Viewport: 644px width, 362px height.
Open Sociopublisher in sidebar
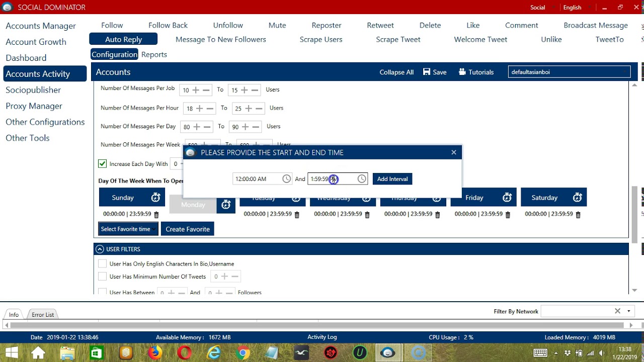coord(33,90)
